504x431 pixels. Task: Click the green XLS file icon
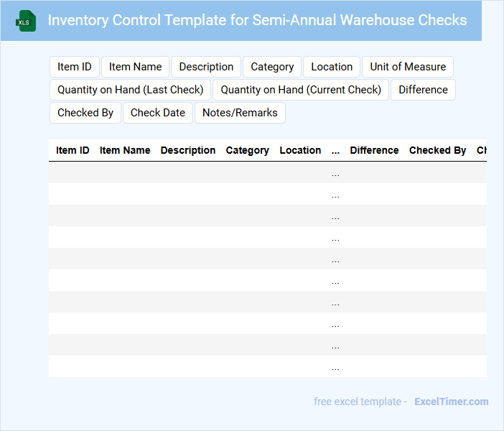click(27, 21)
